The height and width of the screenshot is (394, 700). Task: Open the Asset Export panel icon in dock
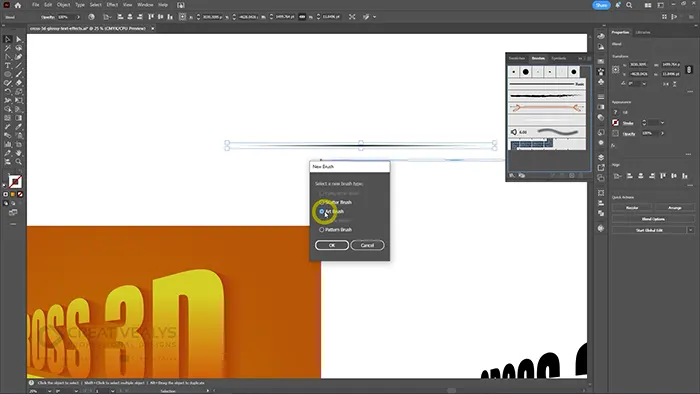pos(601,167)
